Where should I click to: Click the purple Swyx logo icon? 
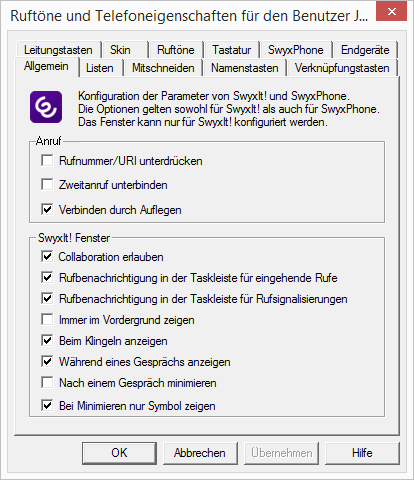click(46, 107)
